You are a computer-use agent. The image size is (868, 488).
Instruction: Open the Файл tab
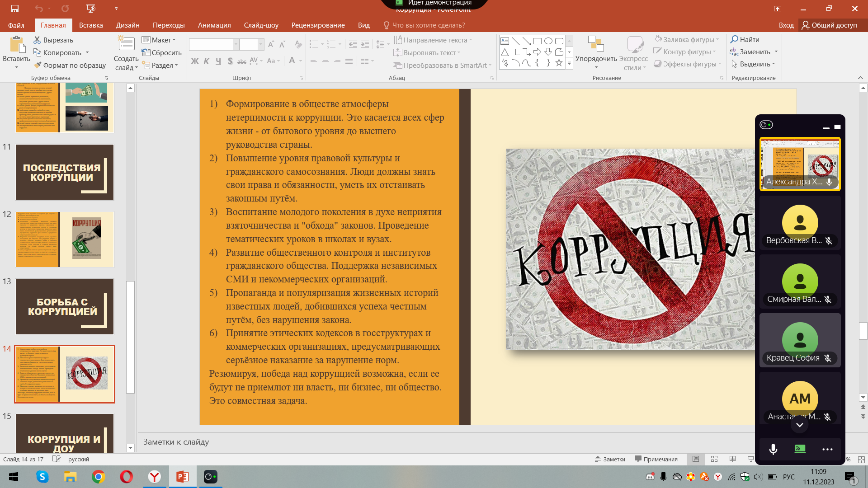coord(16,25)
